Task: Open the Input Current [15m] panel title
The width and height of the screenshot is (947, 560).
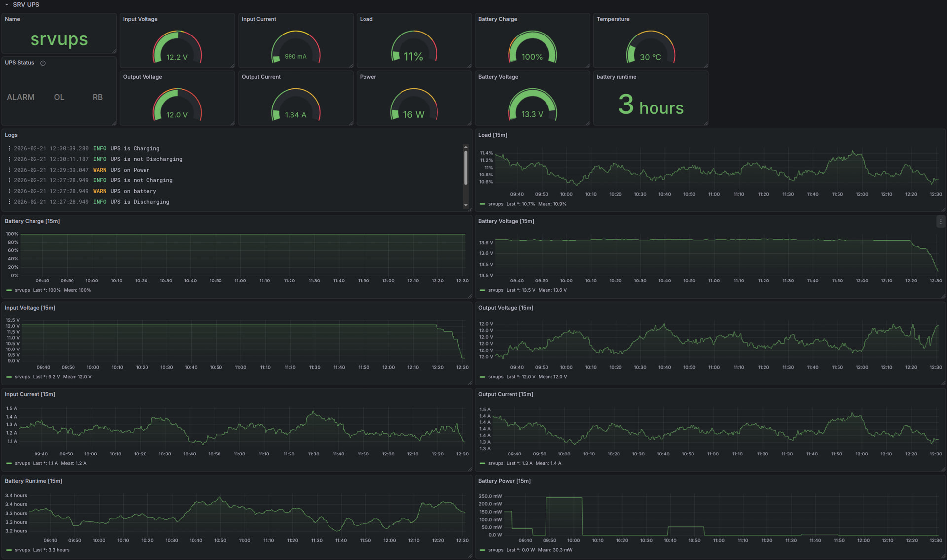Action: pos(30,394)
